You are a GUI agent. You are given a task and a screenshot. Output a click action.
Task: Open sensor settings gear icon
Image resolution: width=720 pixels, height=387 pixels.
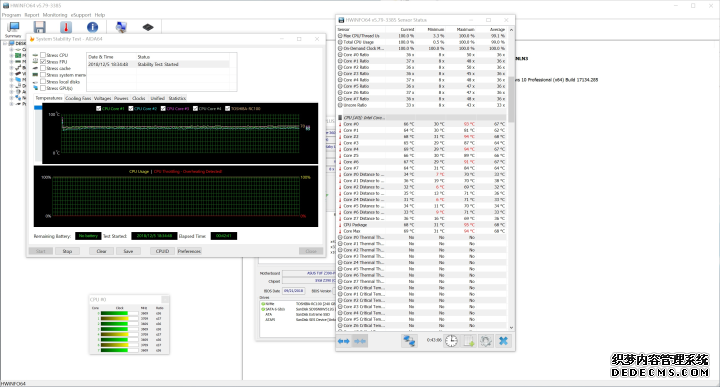(486, 341)
